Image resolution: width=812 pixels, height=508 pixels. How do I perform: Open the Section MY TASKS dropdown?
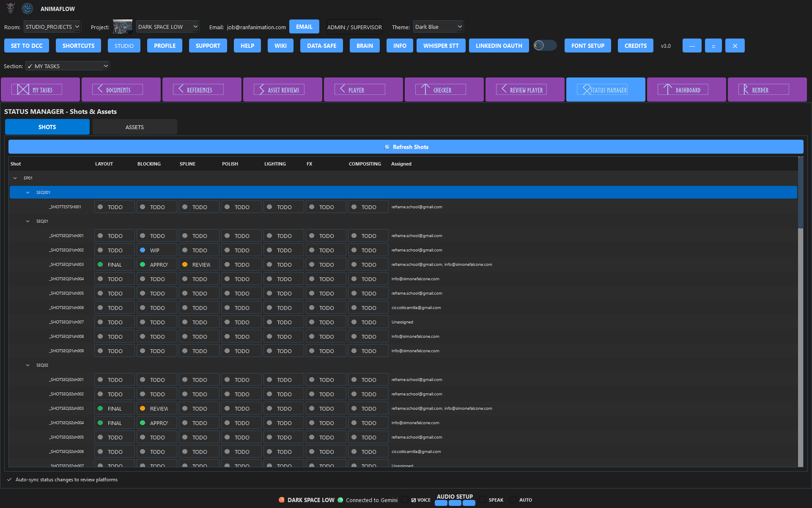click(x=67, y=66)
